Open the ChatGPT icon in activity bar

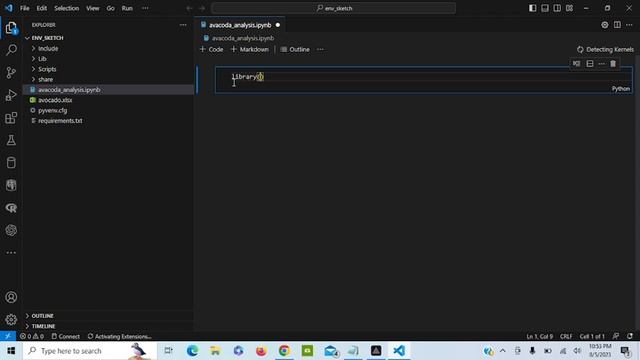coord(11,230)
